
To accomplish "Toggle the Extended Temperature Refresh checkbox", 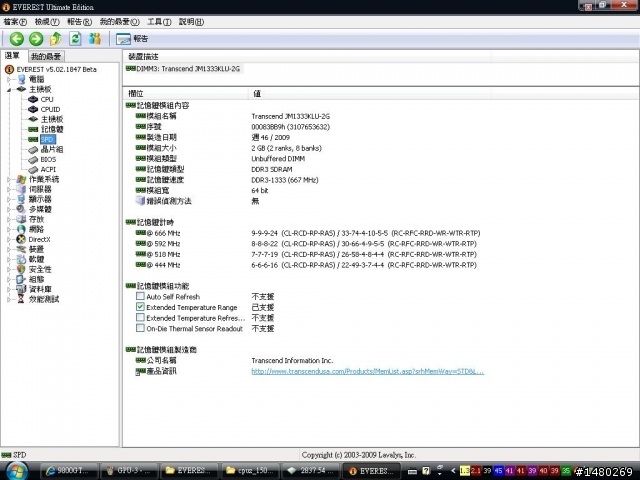I will point(140,317).
